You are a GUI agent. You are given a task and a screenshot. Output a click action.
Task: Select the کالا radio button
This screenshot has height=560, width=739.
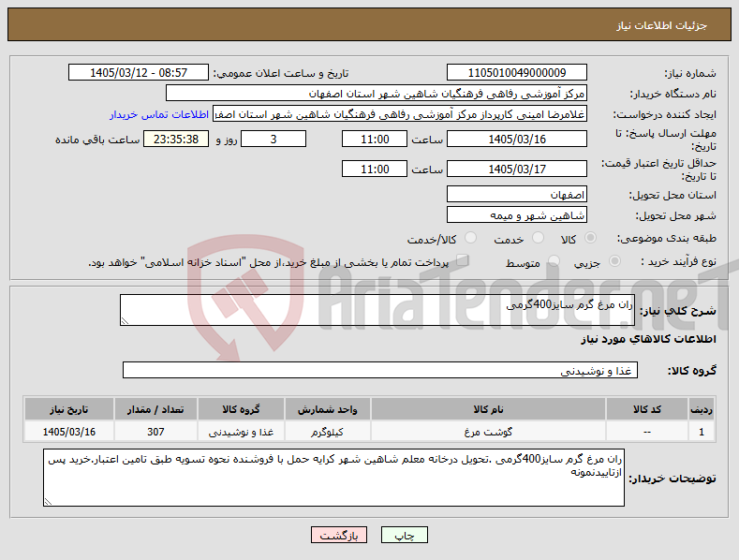point(590,238)
